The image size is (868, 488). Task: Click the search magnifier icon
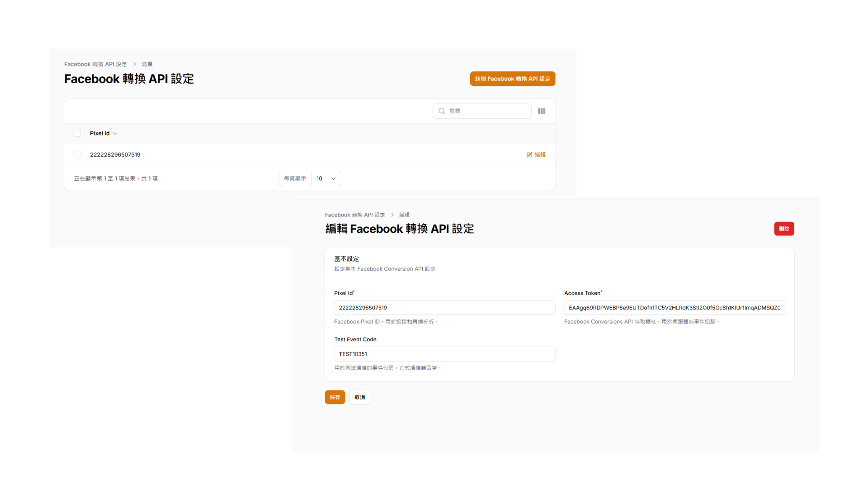point(442,111)
